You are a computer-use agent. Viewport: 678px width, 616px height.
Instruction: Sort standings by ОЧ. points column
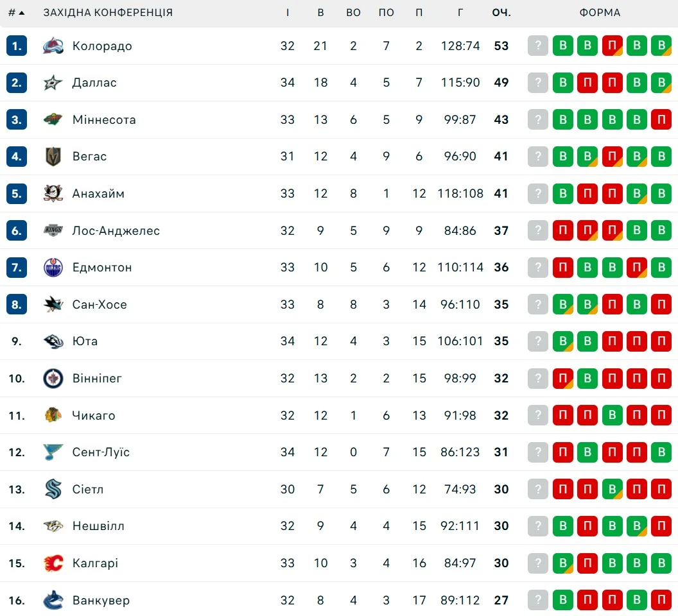click(x=501, y=13)
